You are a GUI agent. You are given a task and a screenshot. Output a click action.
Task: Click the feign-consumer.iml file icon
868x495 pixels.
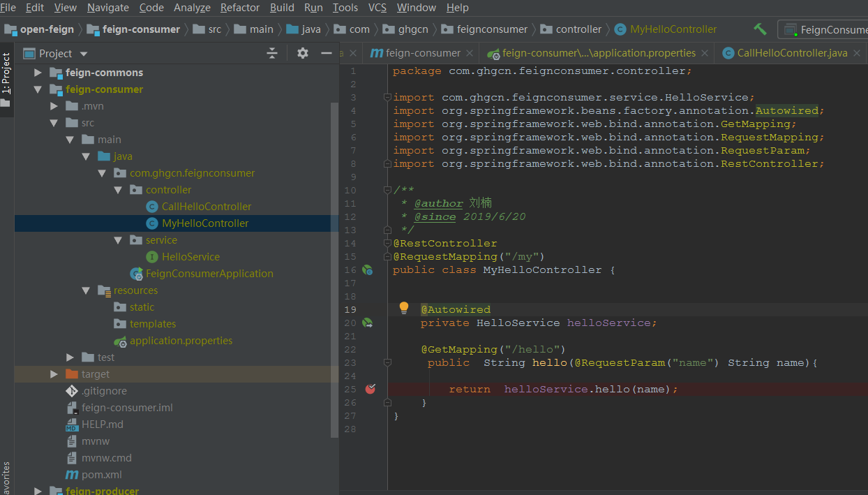pyautogui.click(x=71, y=408)
